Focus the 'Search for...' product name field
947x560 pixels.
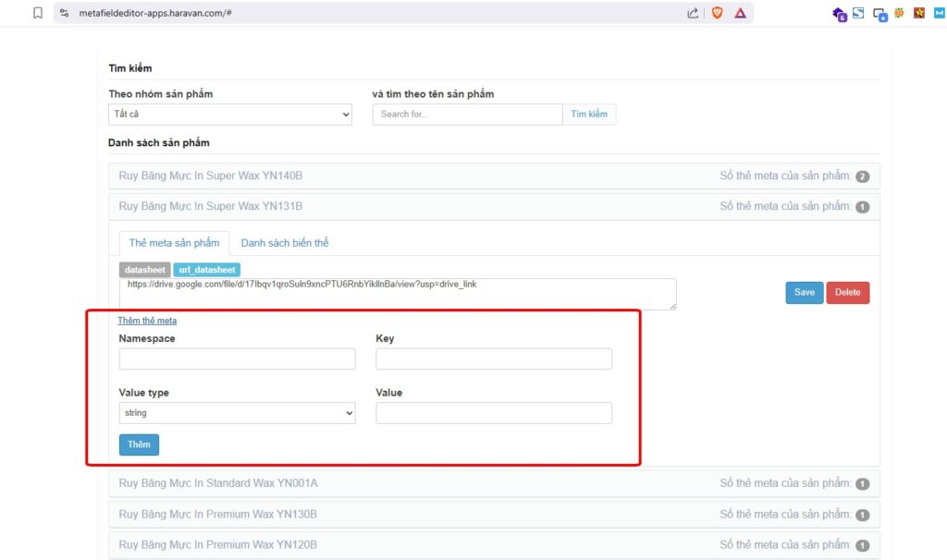pyautogui.click(x=467, y=115)
